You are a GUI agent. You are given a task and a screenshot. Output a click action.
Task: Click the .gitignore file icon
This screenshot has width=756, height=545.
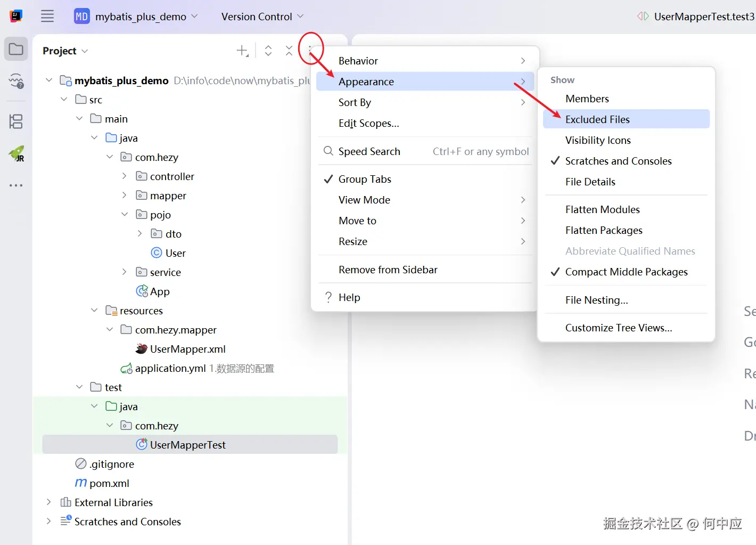[x=81, y=463]
